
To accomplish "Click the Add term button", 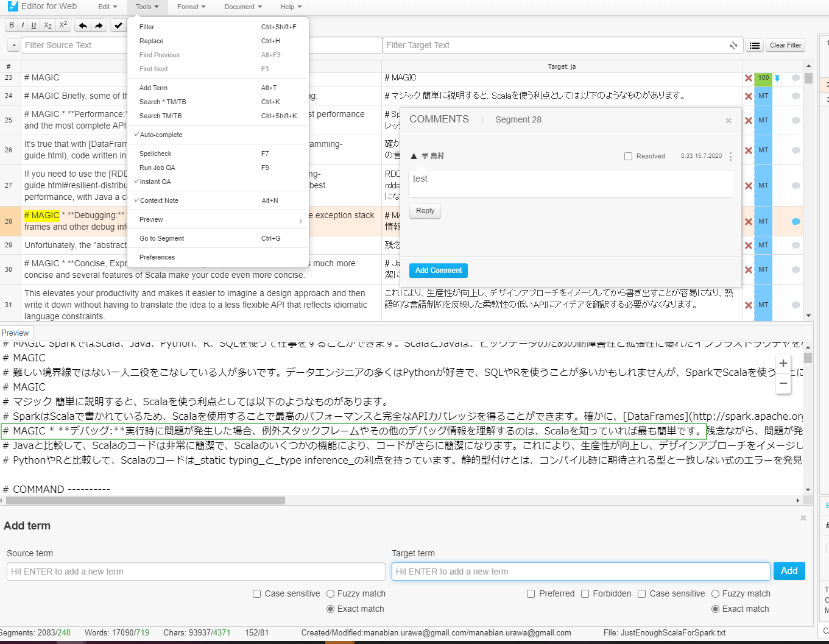I will (x=789, y=571).
